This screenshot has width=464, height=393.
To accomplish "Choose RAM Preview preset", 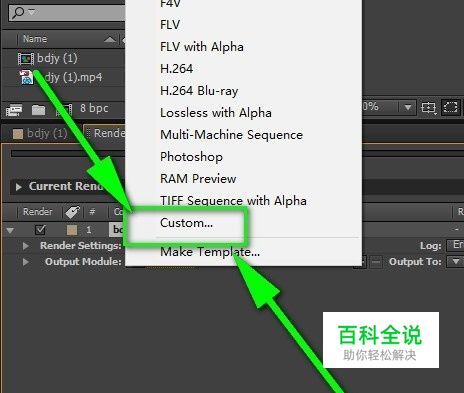I will (198, 179).
